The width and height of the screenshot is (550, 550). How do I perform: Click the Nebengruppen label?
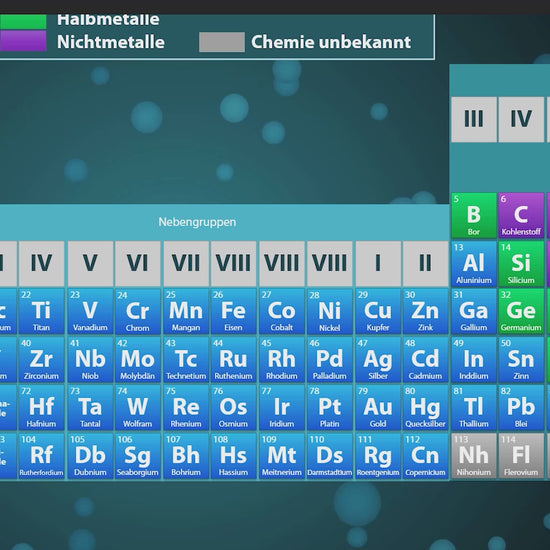coord(197,222)
